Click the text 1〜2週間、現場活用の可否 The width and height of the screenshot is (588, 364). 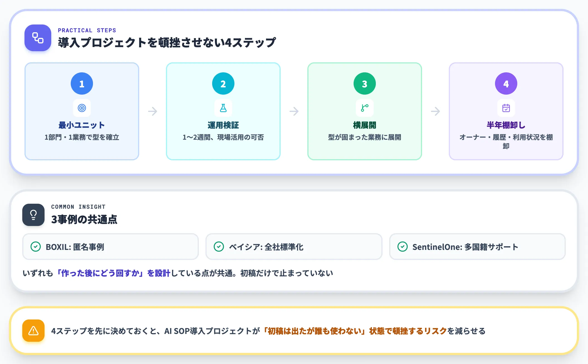223,137
